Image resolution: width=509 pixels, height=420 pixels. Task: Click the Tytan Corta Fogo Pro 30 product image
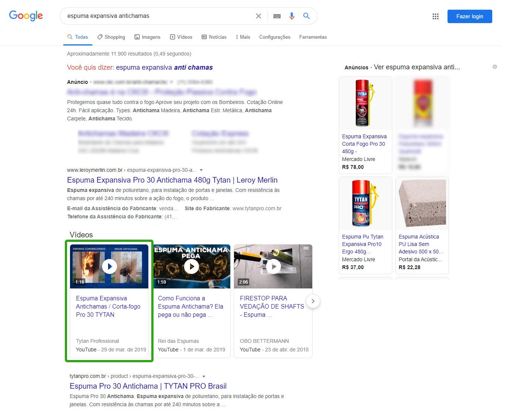tap(366, 103)
